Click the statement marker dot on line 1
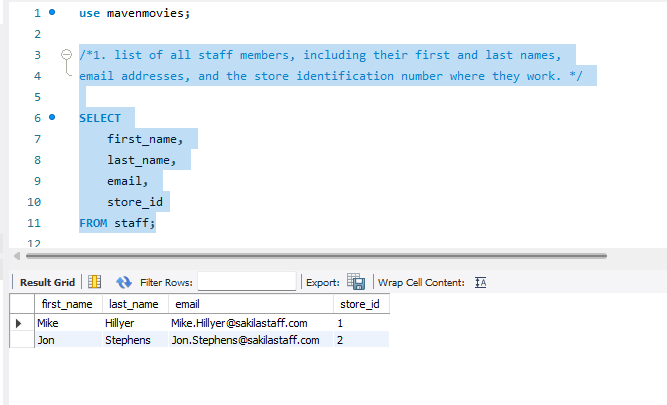The image size is (667, 405). 52,14
